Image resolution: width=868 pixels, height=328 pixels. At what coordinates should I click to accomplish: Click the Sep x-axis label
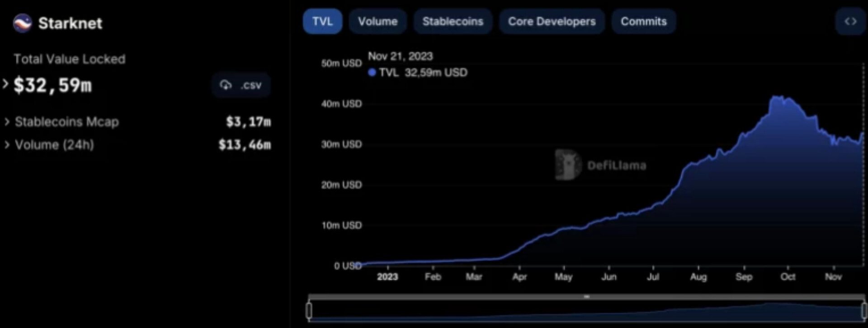point(744,277)
